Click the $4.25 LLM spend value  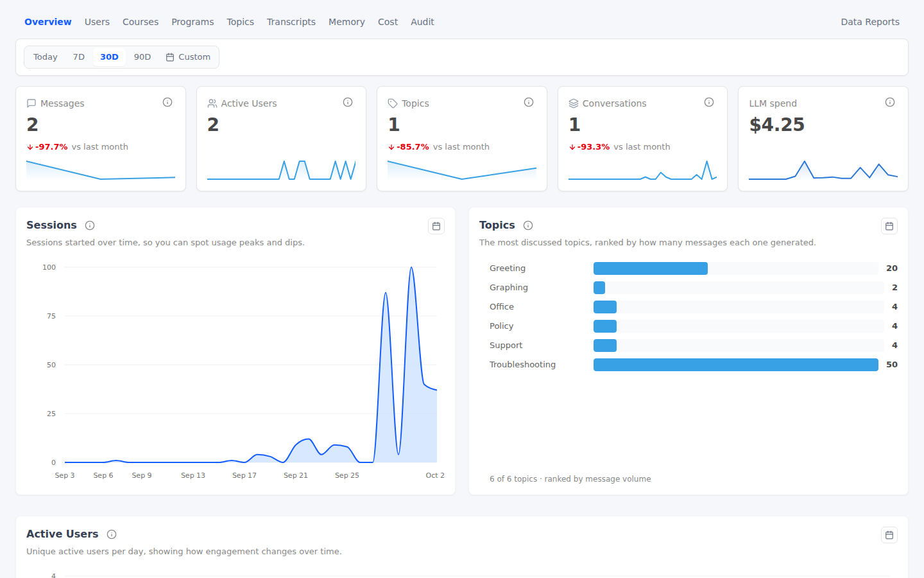point(776,125)
